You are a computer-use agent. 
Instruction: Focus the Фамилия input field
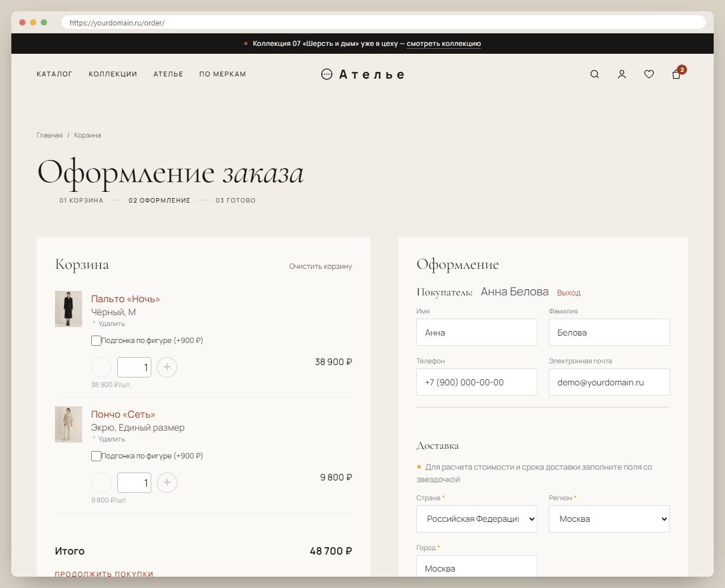609,332
